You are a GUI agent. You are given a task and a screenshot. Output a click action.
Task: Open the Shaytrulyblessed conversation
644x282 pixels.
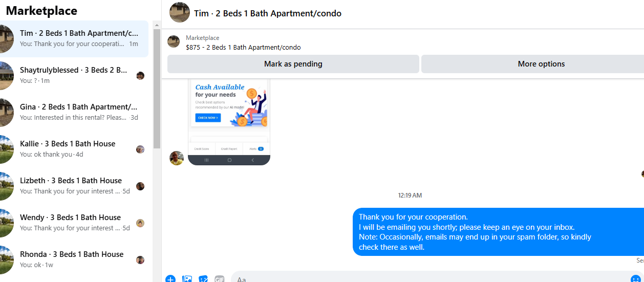74,76
